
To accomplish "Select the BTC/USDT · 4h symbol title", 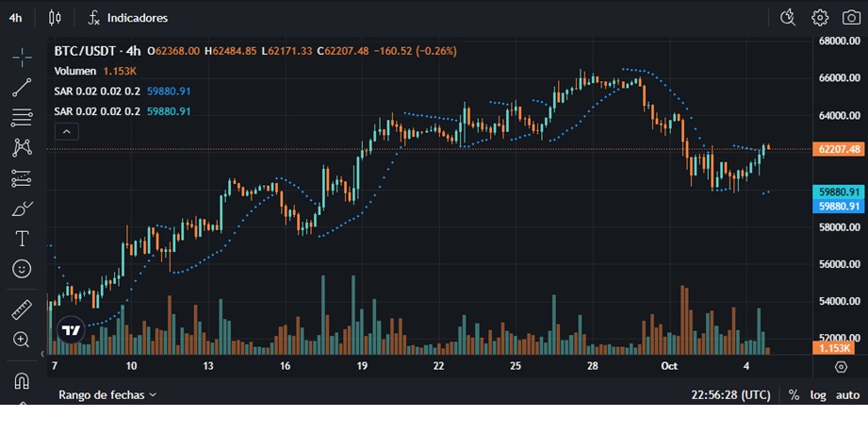I will [97, 51].
